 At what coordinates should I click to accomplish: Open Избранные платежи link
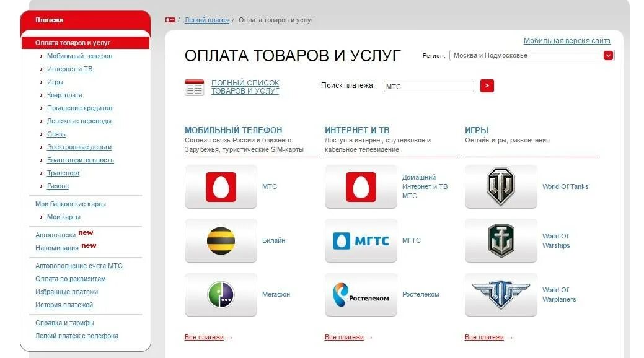tap(66, 292)
